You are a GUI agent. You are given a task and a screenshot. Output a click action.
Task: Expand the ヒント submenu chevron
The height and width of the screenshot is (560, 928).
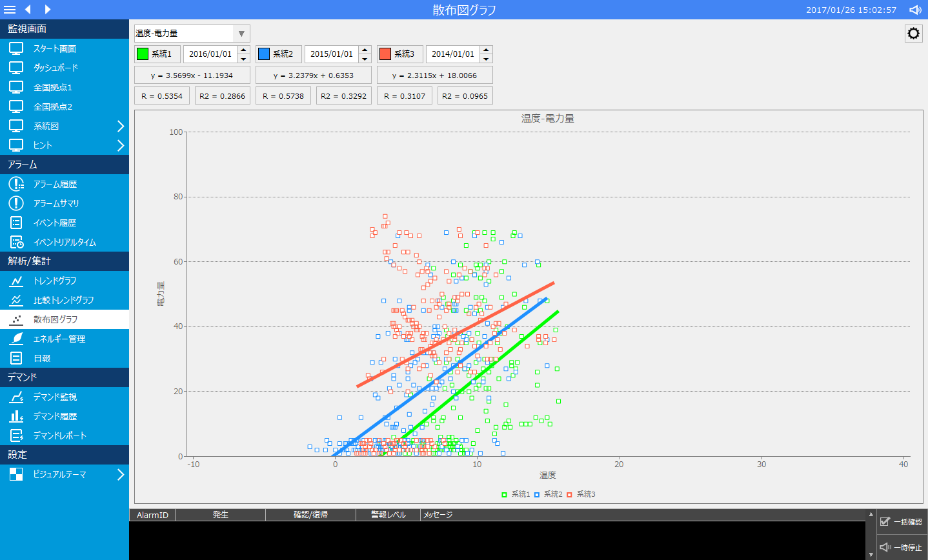tap(121, 145)
